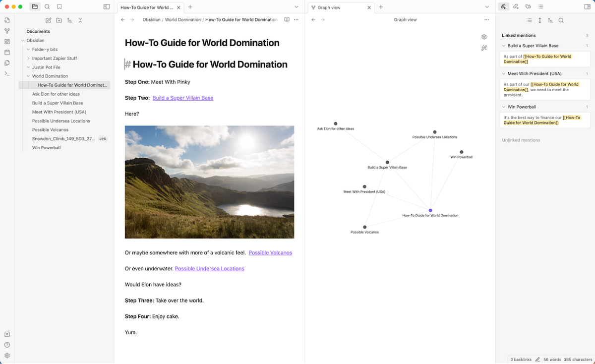Select the How-To Guide for World tab
This screenshot has height=364, width=595.
(146, 7)
